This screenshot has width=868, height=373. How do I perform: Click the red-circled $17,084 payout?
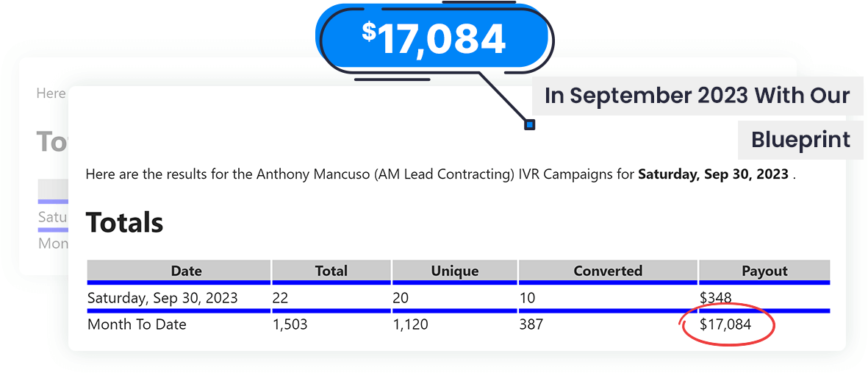pyautogui.click(x=725, y=324)
